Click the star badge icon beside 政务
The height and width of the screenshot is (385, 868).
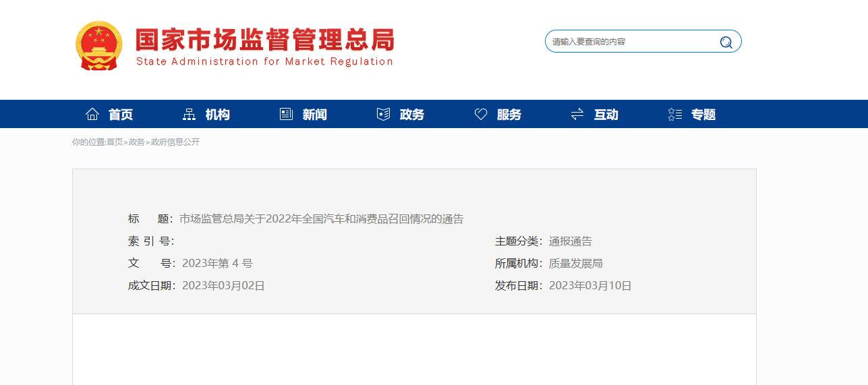383,115
